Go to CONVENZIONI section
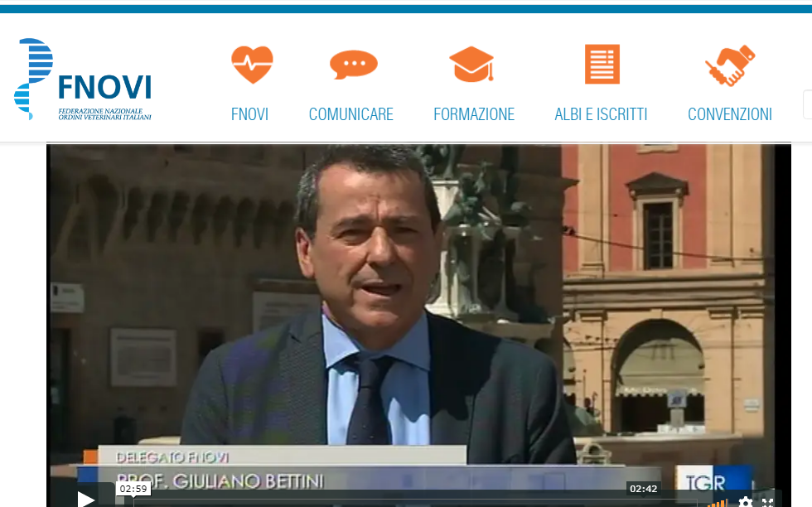 tap(729, 114)
